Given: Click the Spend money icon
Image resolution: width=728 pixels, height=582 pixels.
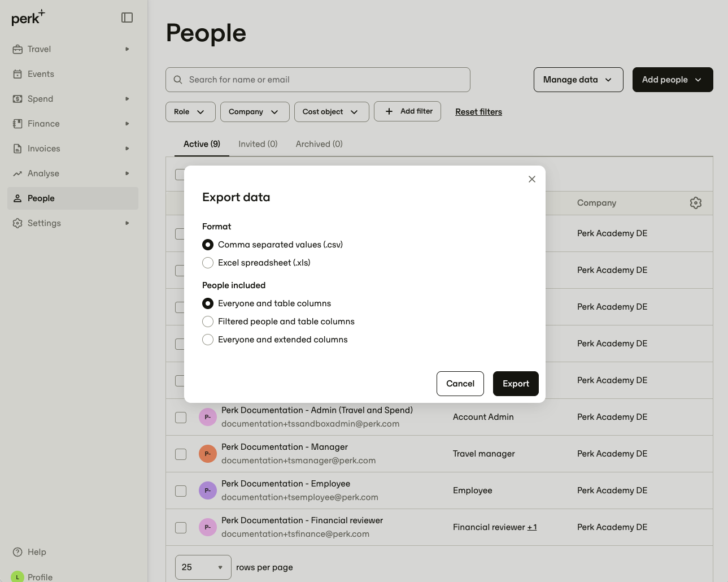Looking at the screenshot, I should click(x=18, y=99).
